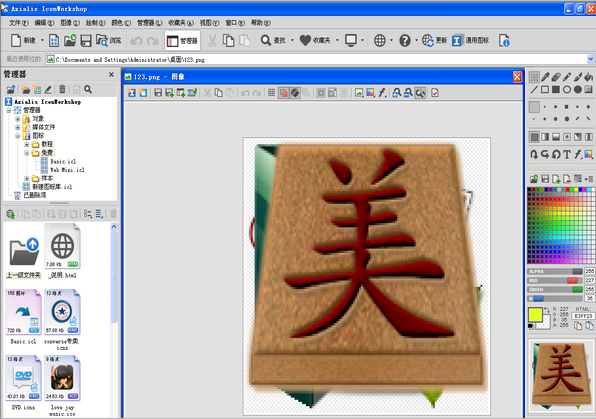Click the hue color adjust icon in image toolbar

(x=370, y=93)
